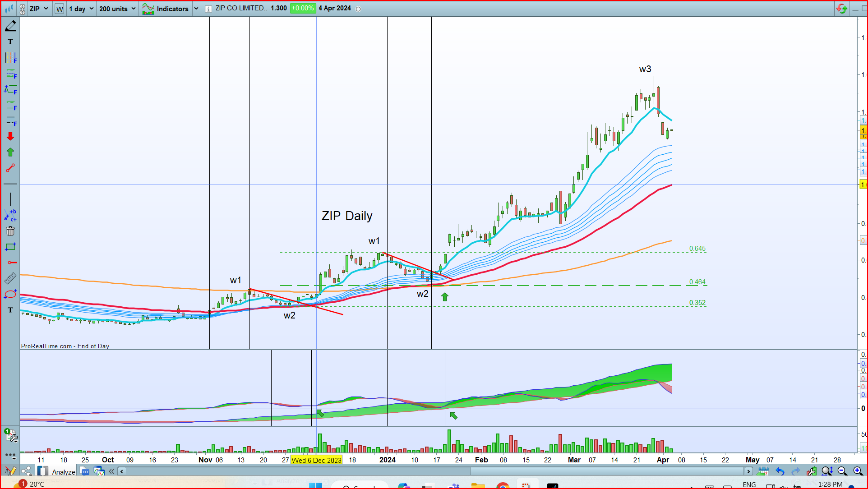Select the w3 wave label
Viewport: 868px width, 489px height.
click(x=645, y=69)
